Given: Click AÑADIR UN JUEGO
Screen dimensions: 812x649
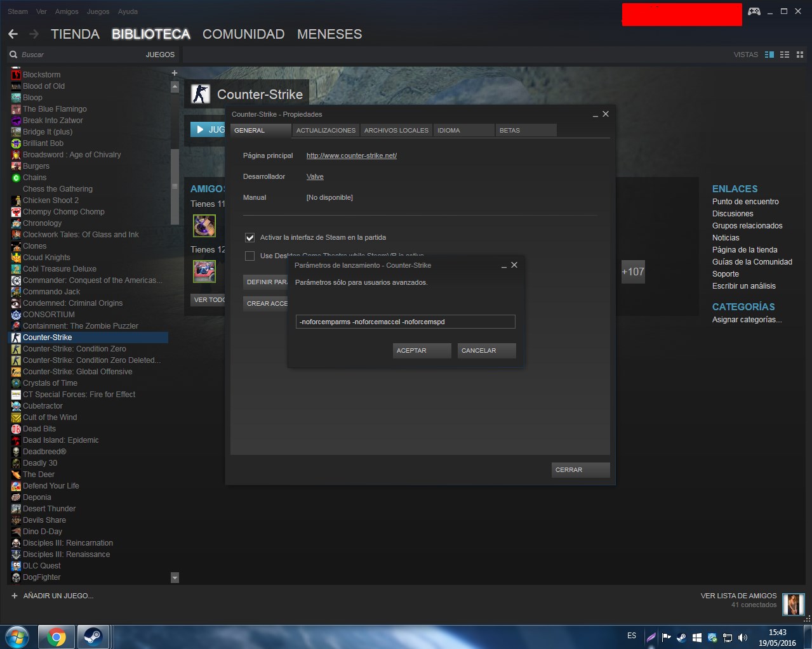Looking at the screenshot, I should pos(53,596).
